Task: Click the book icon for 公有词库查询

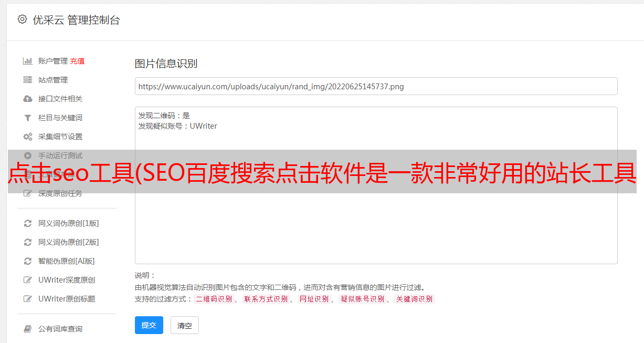Action: [x=28, y=329]
